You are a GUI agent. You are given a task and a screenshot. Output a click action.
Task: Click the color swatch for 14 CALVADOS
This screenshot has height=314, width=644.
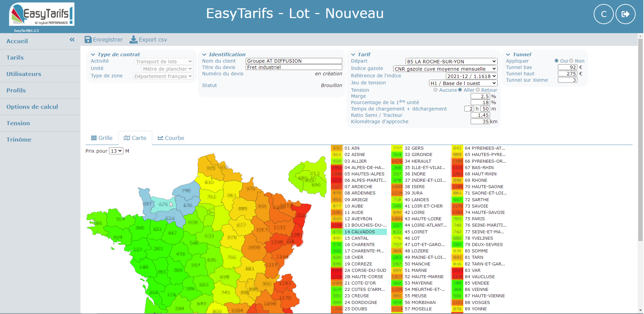click(x=337, y=232)
